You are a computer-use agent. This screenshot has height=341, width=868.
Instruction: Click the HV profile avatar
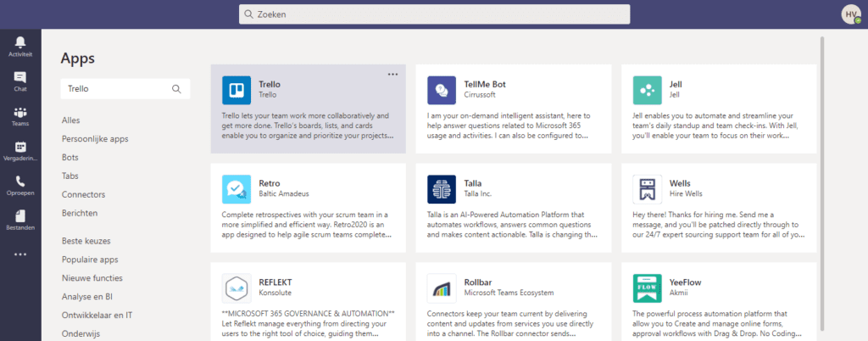tap(851, 14)
